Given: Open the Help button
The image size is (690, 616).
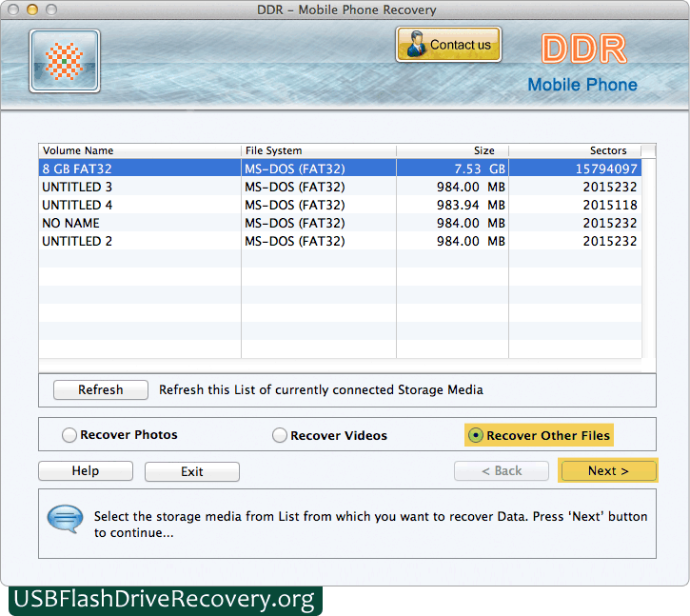Looking at the screenshot, I should (x=86, y=470).
